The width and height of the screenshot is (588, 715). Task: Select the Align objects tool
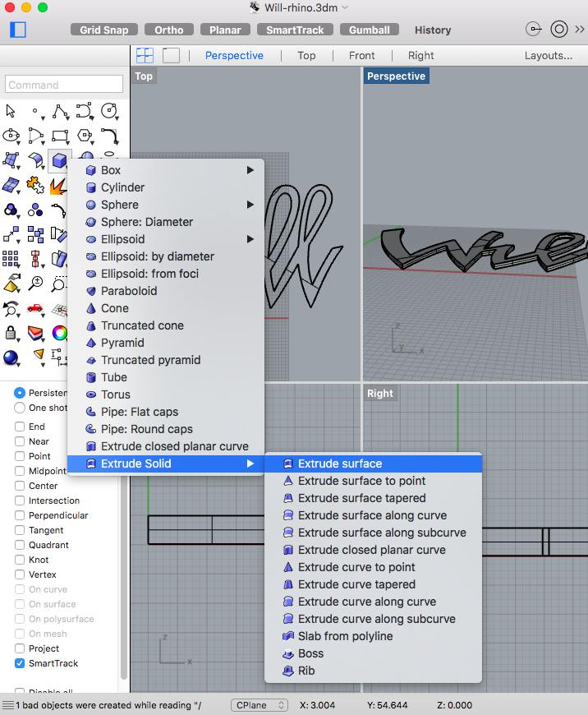(35, 259)
